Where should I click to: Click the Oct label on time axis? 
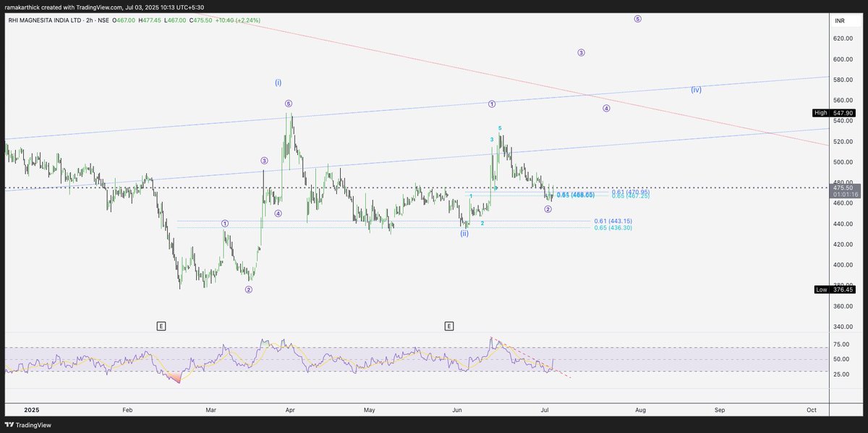point(812,410)
